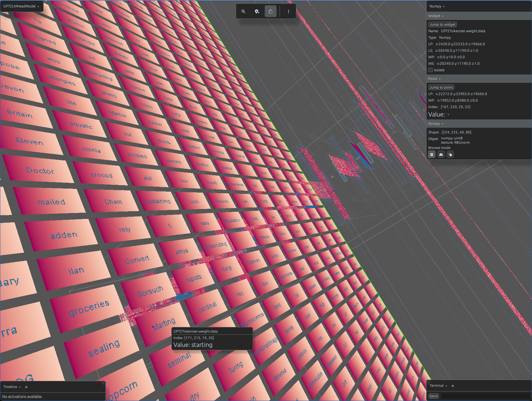Click the Send button in Terminal
Viewport: 532px width, 401px height.
tap(434, 396)
